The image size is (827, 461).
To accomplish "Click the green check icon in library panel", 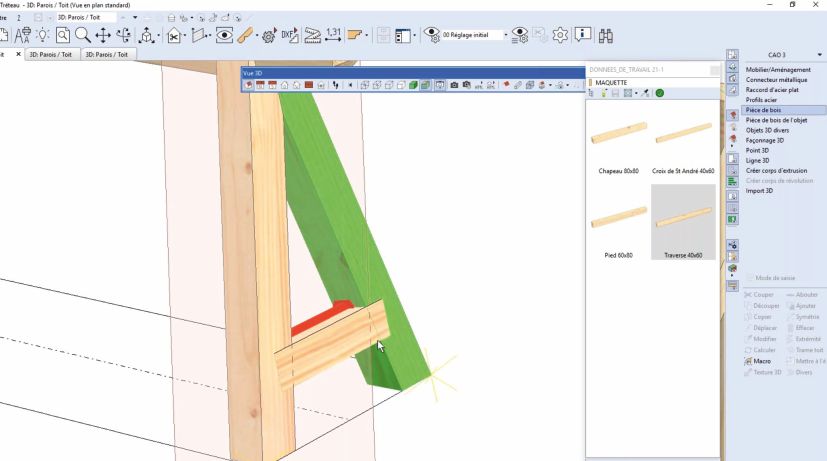I will click(x=660, y=93).
